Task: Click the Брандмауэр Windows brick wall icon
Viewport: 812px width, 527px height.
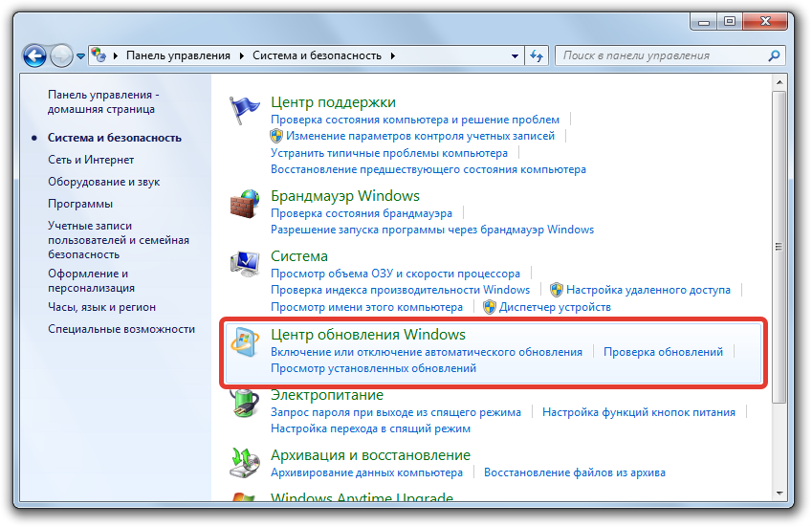Action: coord(245,204)
